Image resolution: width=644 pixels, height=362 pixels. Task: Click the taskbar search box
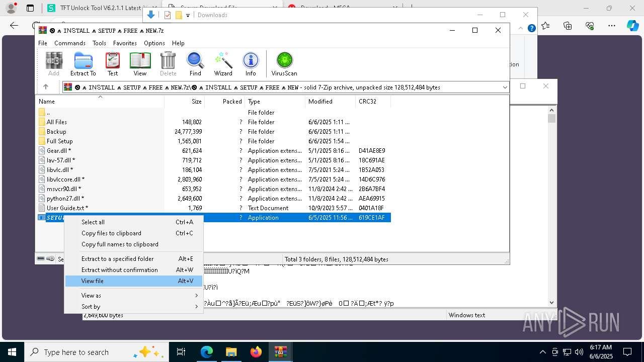tap(96, 352)
